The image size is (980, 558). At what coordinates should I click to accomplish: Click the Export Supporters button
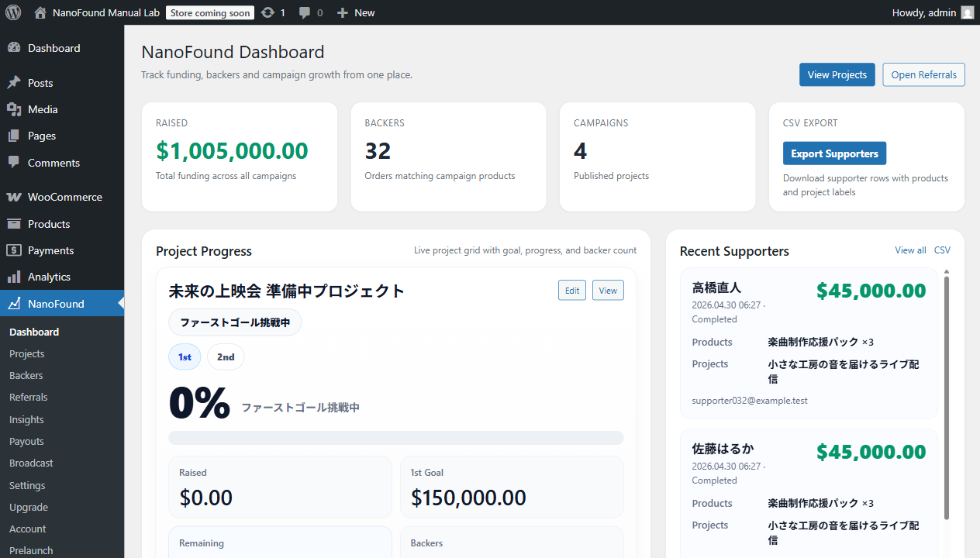(834, 153)
